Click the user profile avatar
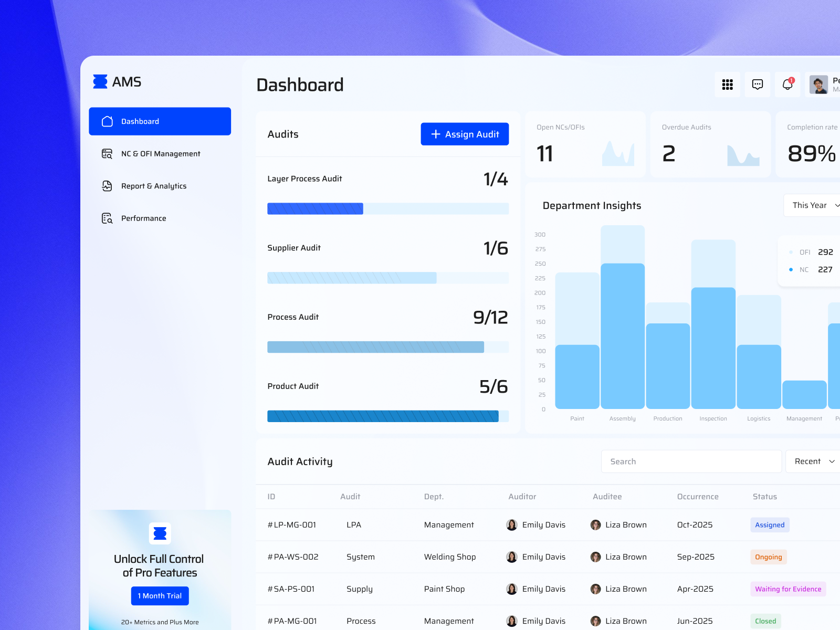This screenshot has width=840, height=630. pos(818,85)
